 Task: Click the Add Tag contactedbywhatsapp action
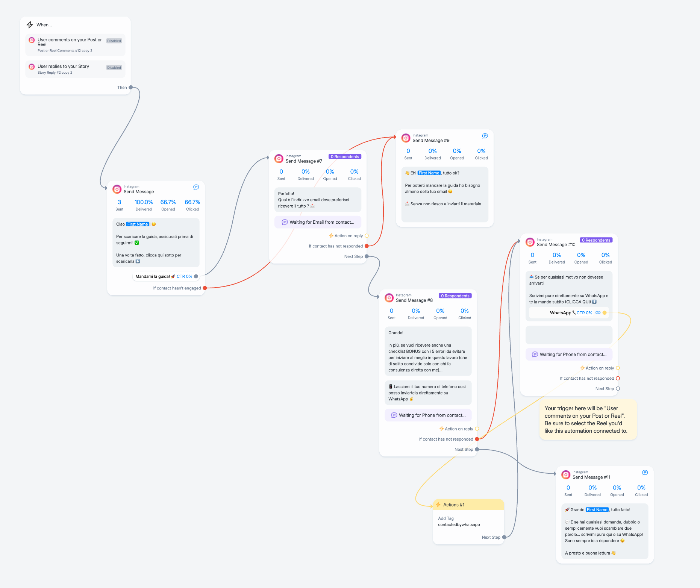[x=468, y=521]
